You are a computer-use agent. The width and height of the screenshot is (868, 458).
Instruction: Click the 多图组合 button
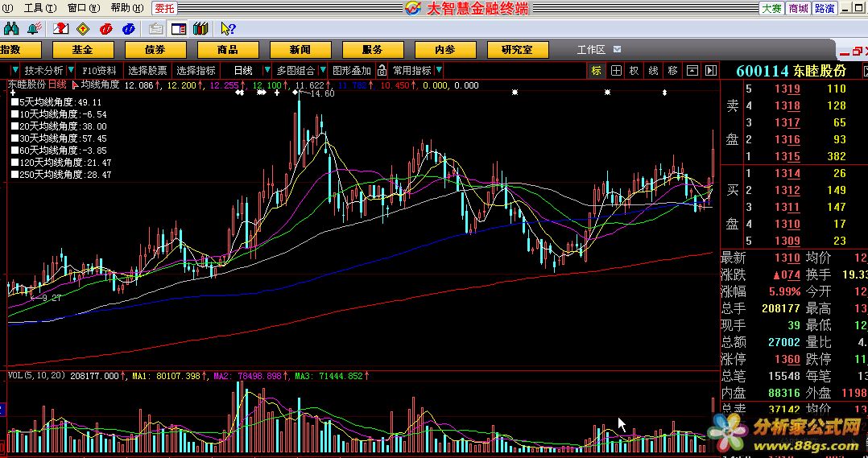(x=296, y=70)
